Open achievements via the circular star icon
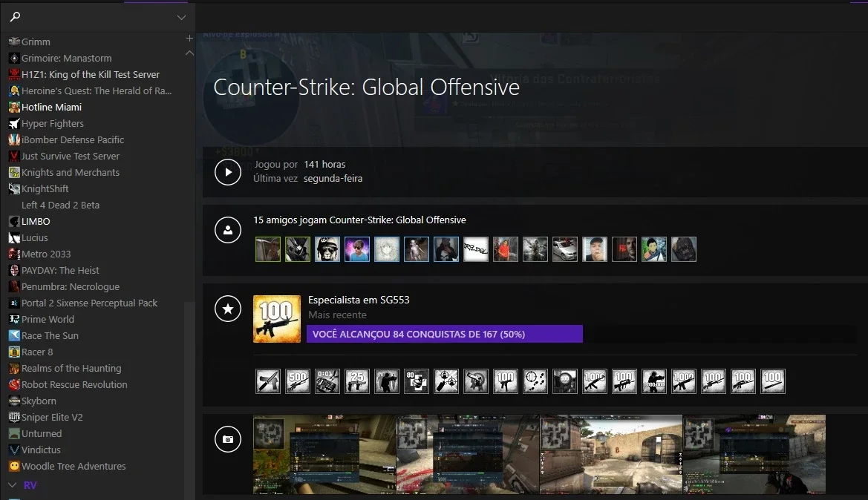Image resolution: width=868 pixels, height=500 pixels. 227,309
